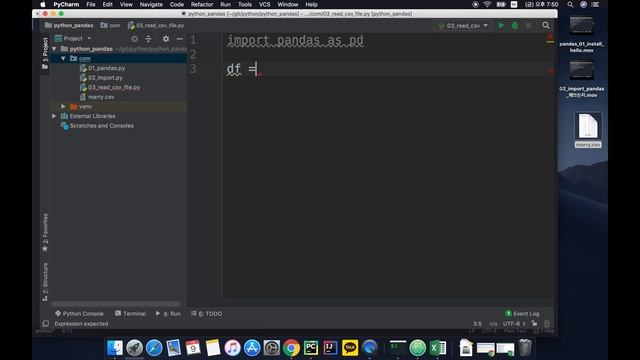Open iTunes from the Dock
The width and height of the screenshot is (640, 360).
point(232,348)
